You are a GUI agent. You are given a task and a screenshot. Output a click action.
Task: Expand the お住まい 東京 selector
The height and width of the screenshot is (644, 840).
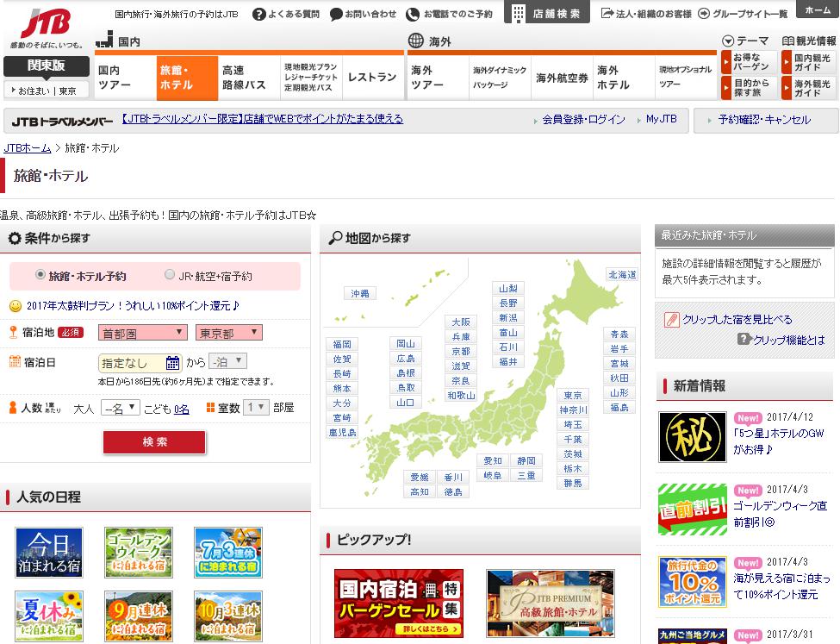pos(45,91)
